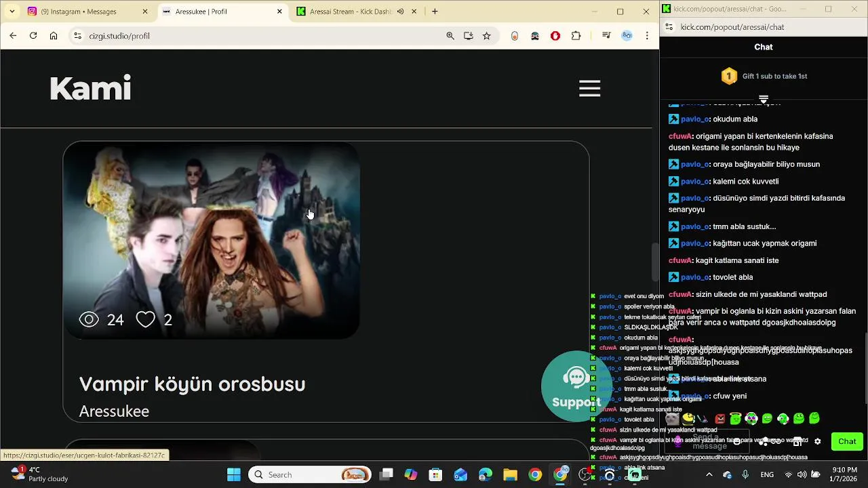The width and height of the screenshot is (868, 488).
Task: Show hidden system tray icons
Action: [709, 474]
